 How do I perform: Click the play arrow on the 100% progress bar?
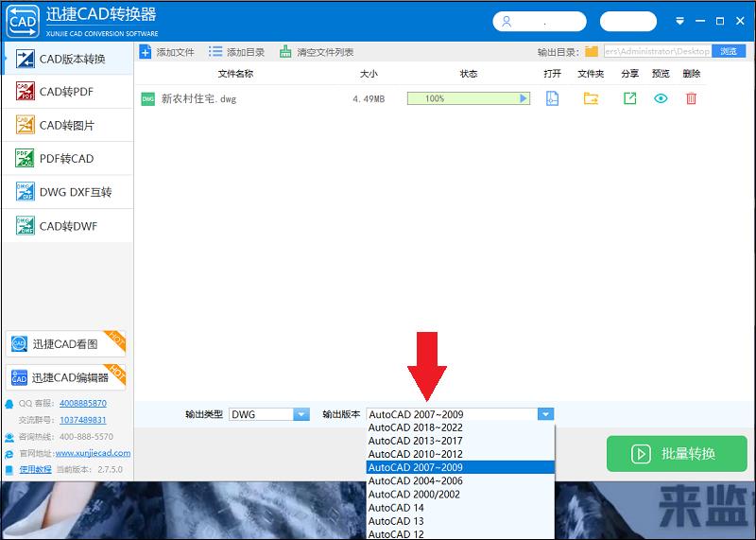point(524,98)
